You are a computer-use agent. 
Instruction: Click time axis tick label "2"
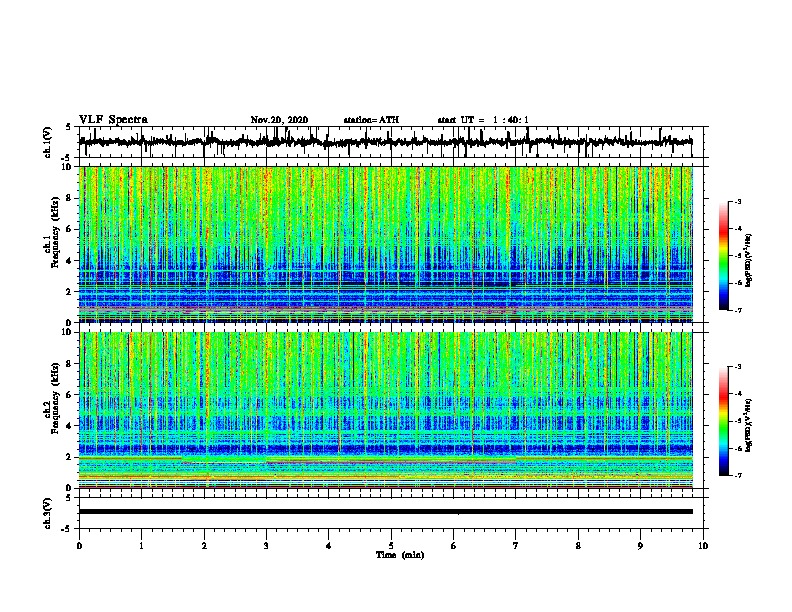click(x=204, y=545)
